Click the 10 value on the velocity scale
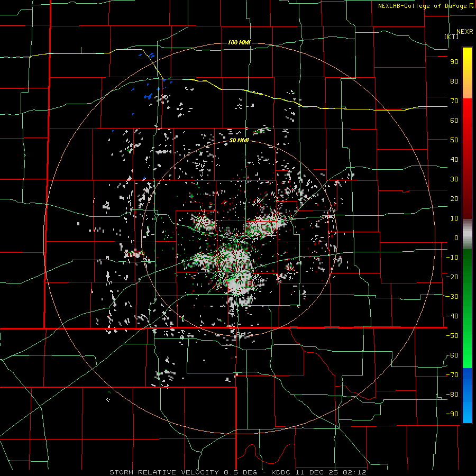Viewport: 476px width, 476px height. coord(454,218)
